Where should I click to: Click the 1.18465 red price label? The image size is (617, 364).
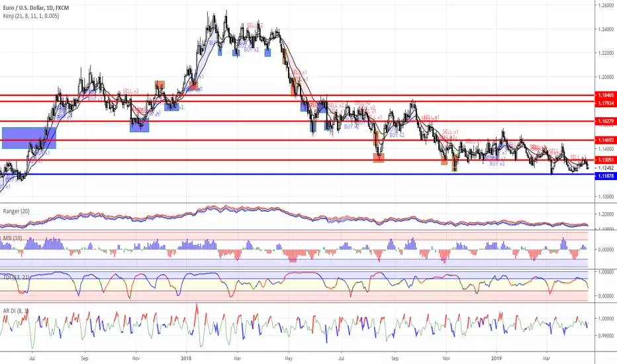[x=606, y=95]
